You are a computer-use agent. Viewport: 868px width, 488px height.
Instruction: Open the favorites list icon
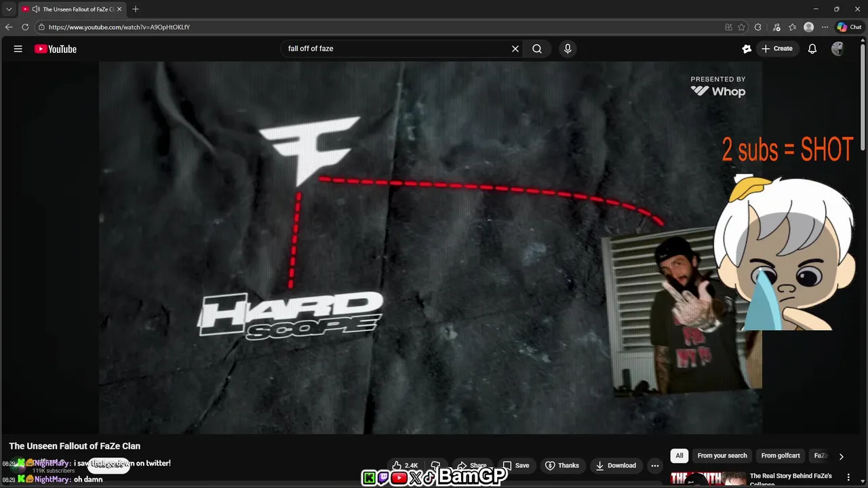792,27
